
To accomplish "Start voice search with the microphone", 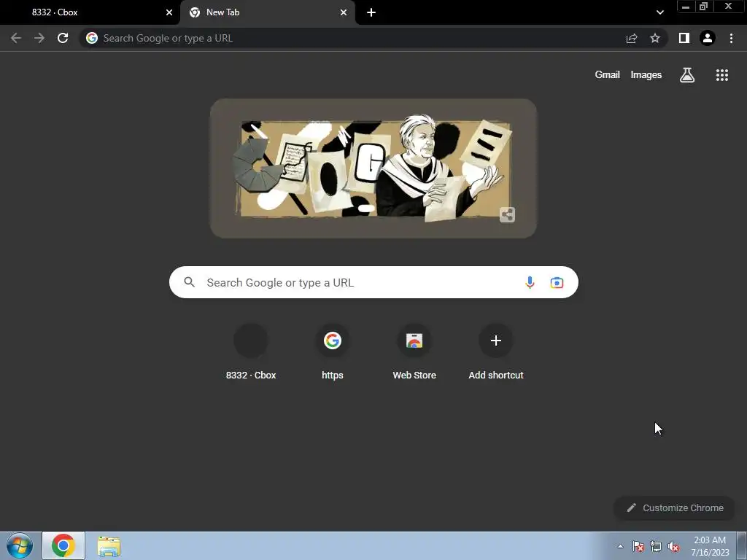I will point(530,282).
